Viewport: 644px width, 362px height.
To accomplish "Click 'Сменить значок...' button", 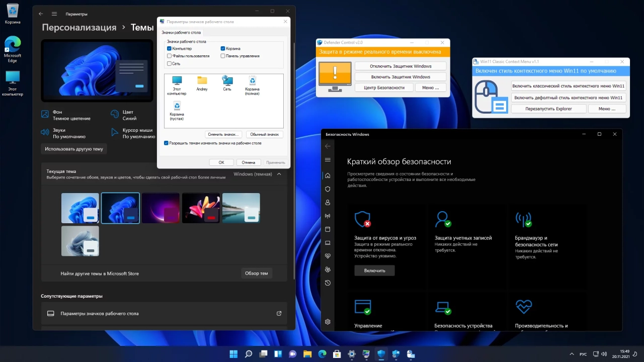I will (224, 134).
